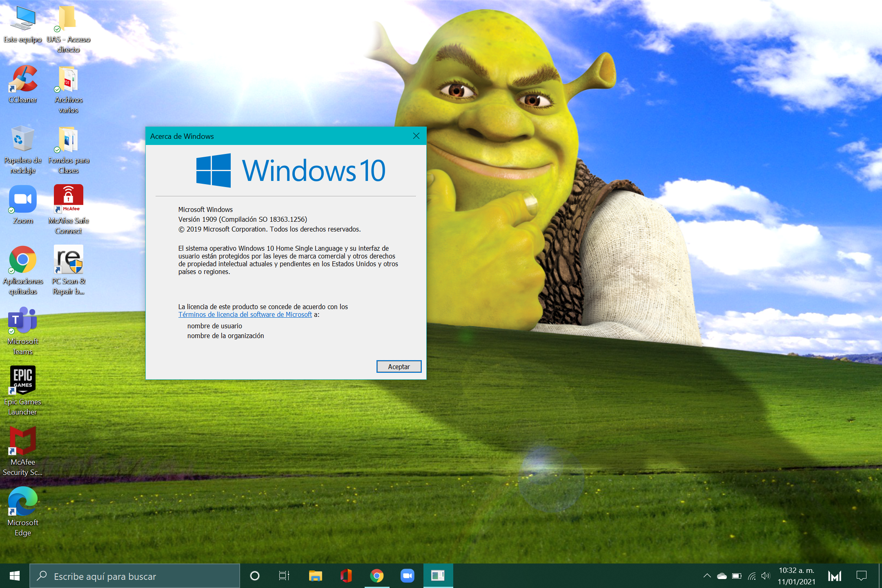Open McAfee Safe Connect shortcut
Image resolution: width=882 pixels, height=588 pixels.
pyautogui.click(x=68, y=210)
